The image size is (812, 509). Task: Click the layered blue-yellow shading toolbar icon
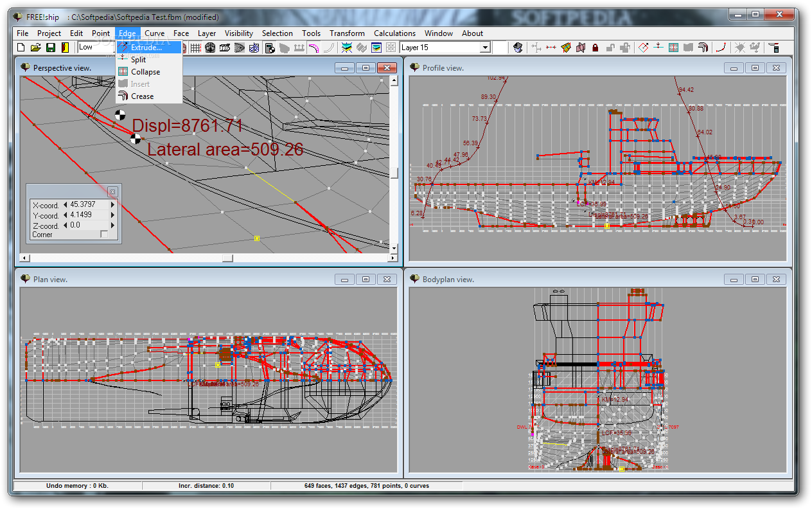pos(376,47)
